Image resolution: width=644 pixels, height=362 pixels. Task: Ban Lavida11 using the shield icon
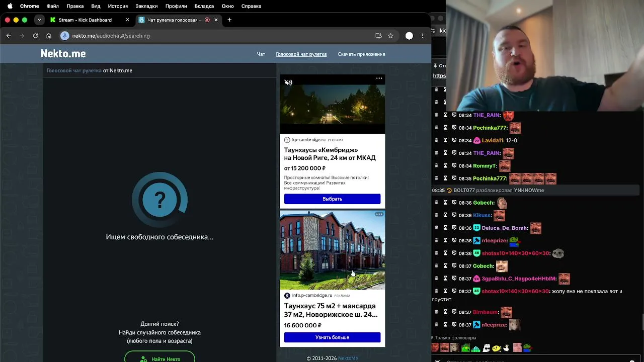[x=454, y=140]
